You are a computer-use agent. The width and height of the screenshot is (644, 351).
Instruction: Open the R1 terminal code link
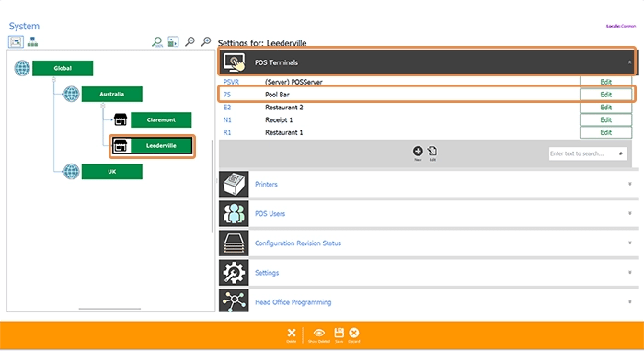pyautogui.click(x=227, y=132)
